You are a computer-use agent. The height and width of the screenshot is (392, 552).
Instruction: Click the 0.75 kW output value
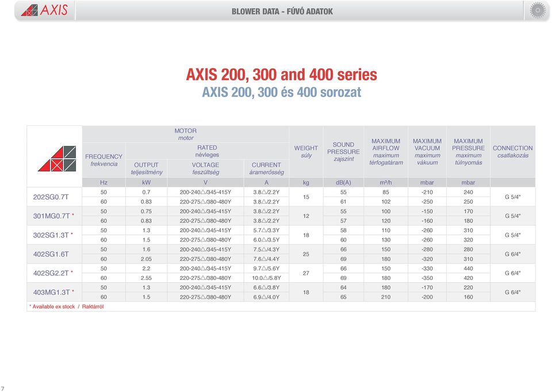[147, 211]
